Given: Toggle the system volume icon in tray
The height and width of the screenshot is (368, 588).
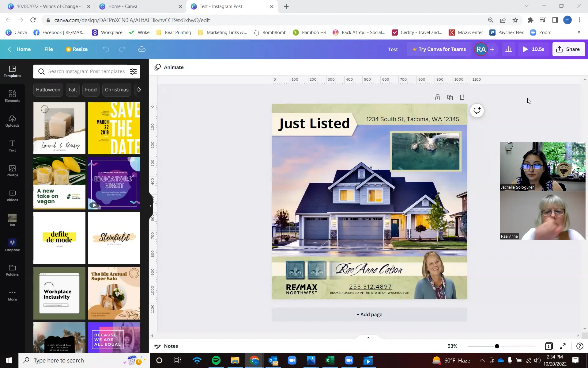Looking at the screenshot, I should (537, 360).
